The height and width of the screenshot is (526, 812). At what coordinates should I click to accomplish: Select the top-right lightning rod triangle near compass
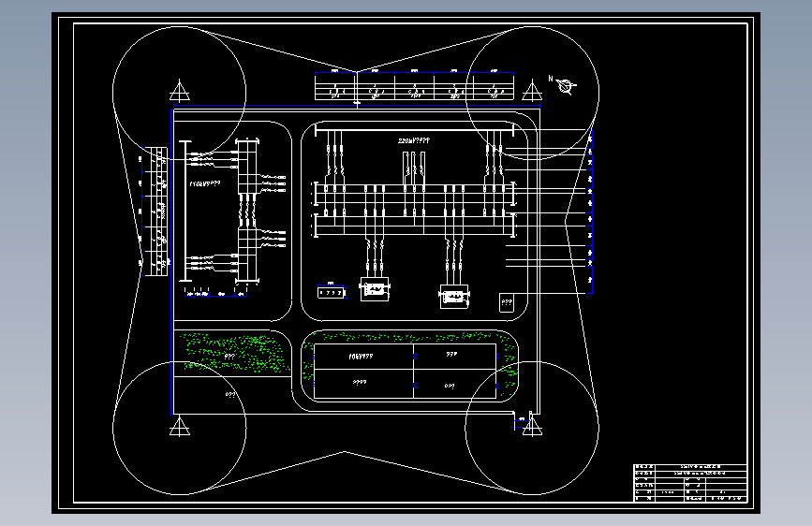[532, 90]
